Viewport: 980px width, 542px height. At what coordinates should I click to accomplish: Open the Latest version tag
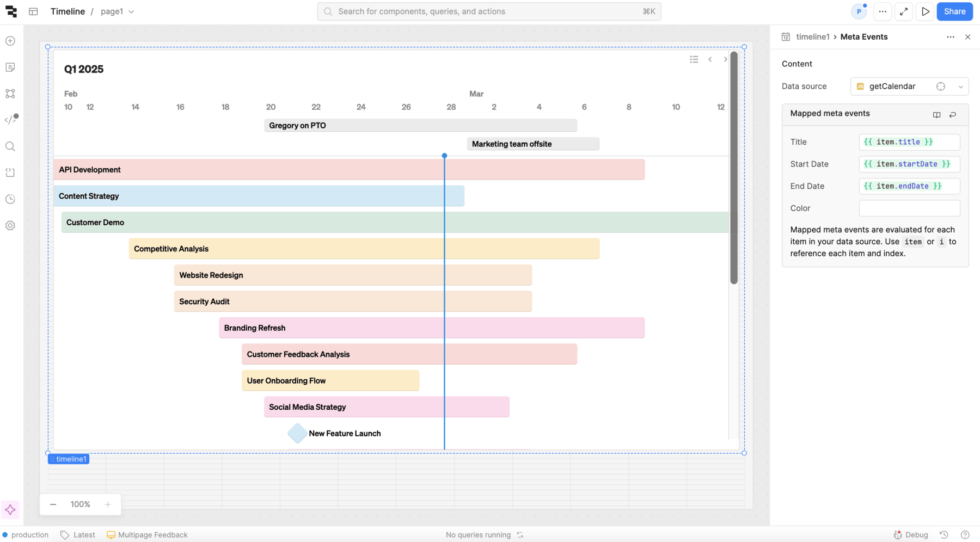(x=77, y=535)
